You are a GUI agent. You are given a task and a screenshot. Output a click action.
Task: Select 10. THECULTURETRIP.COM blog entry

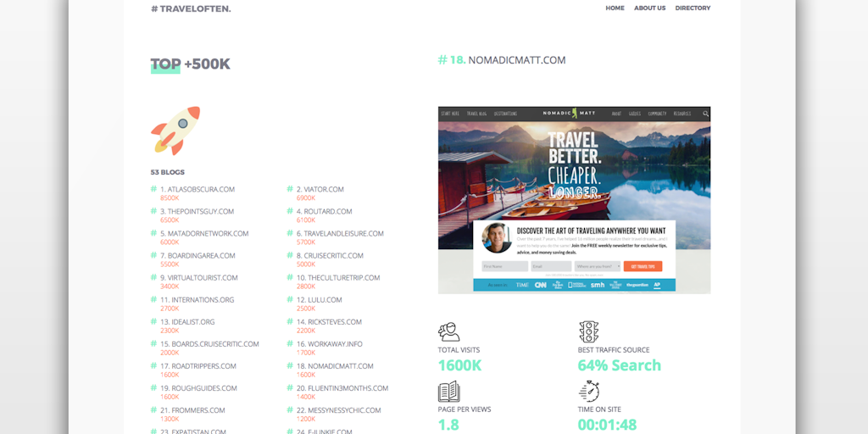point(338,278)
